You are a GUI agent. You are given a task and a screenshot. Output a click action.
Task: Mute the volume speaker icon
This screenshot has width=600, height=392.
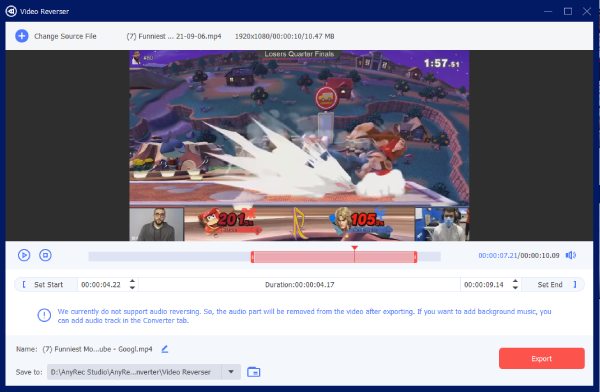point(571,255)
